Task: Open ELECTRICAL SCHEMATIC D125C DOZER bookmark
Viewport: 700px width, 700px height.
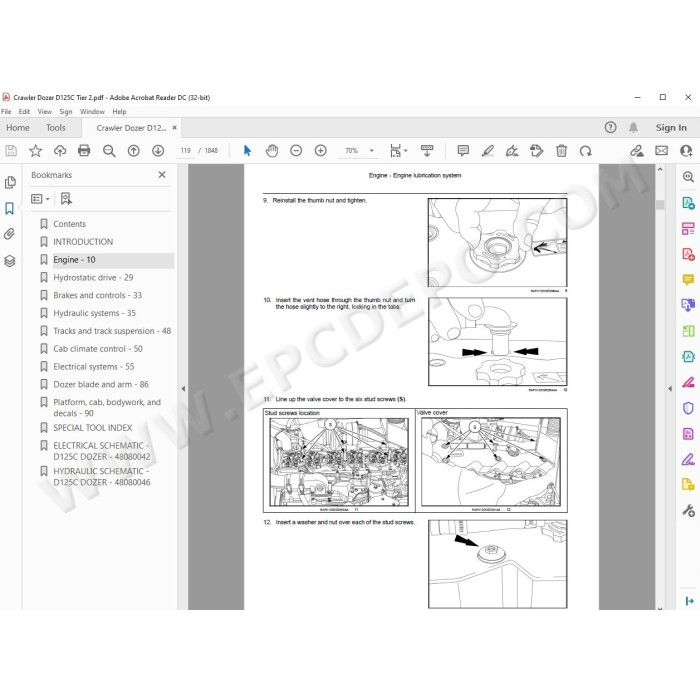Action: pos(102,451)
